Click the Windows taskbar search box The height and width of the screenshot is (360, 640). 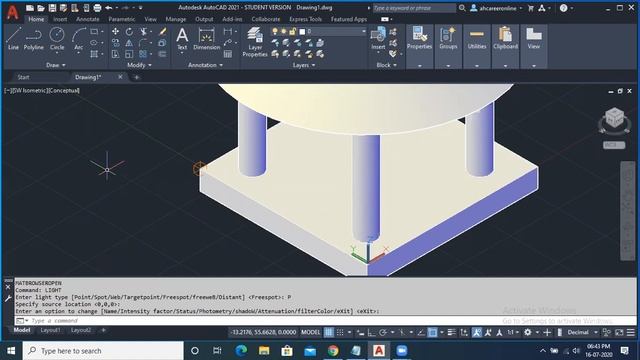(x=103, y=351)
